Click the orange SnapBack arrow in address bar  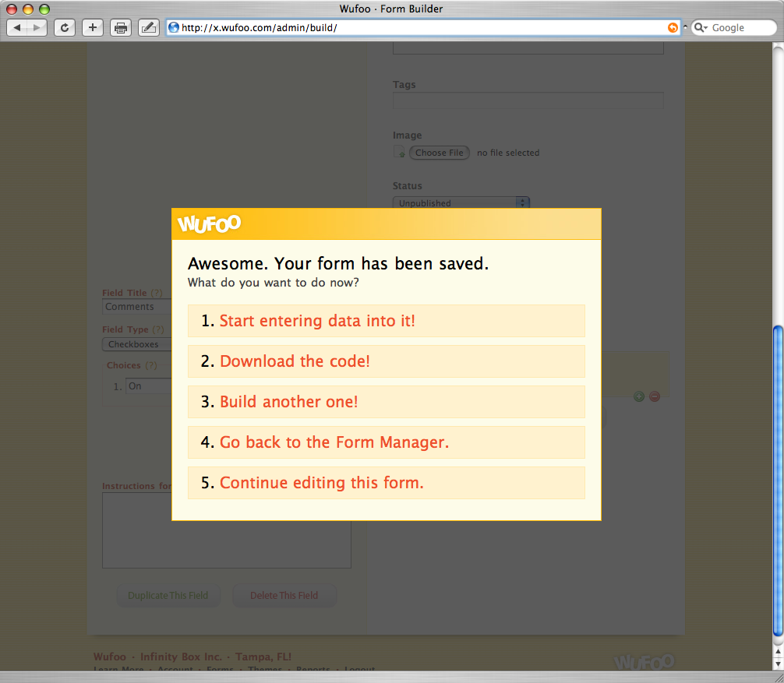pos(673,27)
